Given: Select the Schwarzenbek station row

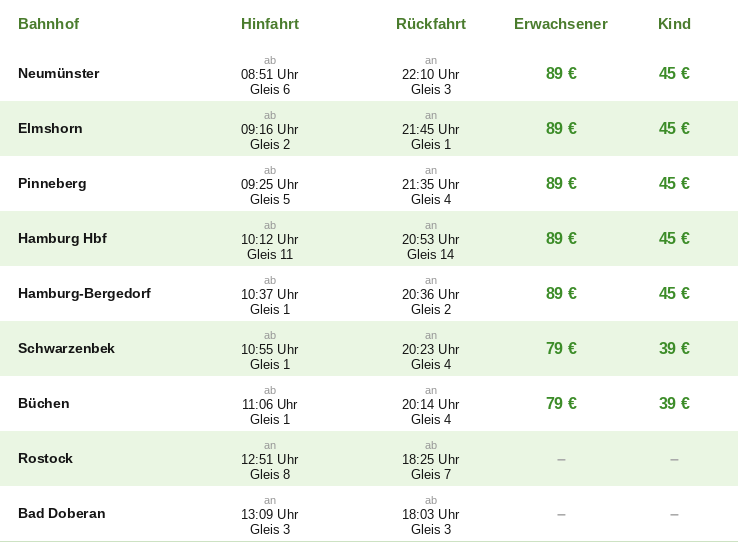Looking at the screenshot, I should (x=369, y=349).
